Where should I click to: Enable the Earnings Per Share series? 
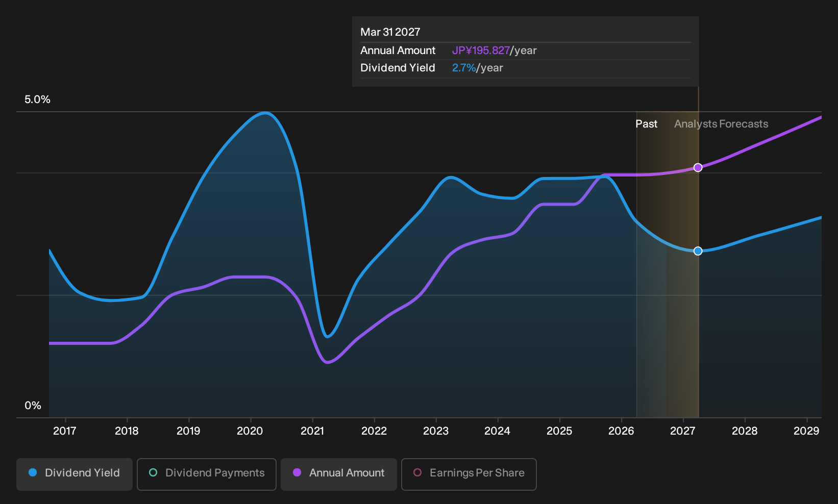469,474
